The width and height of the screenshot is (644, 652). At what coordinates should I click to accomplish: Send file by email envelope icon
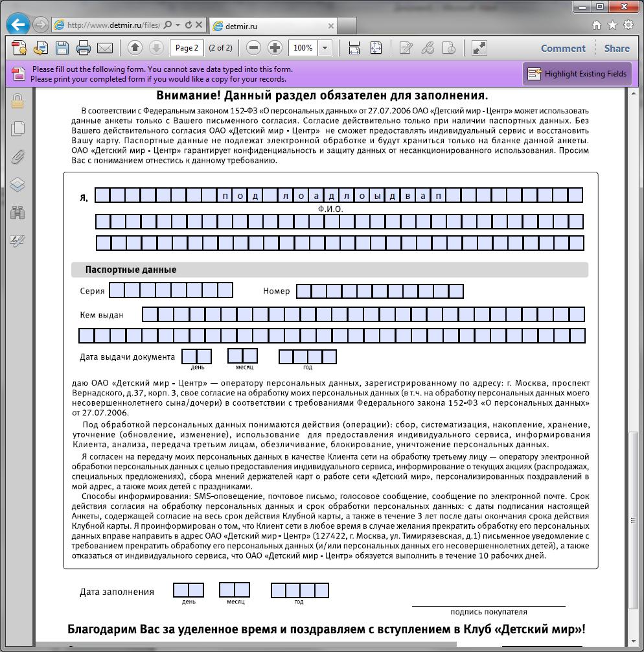(105, 48)
